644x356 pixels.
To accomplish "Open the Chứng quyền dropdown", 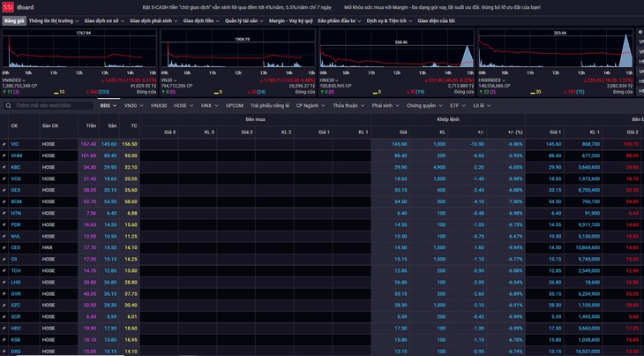I will (424, 106).
